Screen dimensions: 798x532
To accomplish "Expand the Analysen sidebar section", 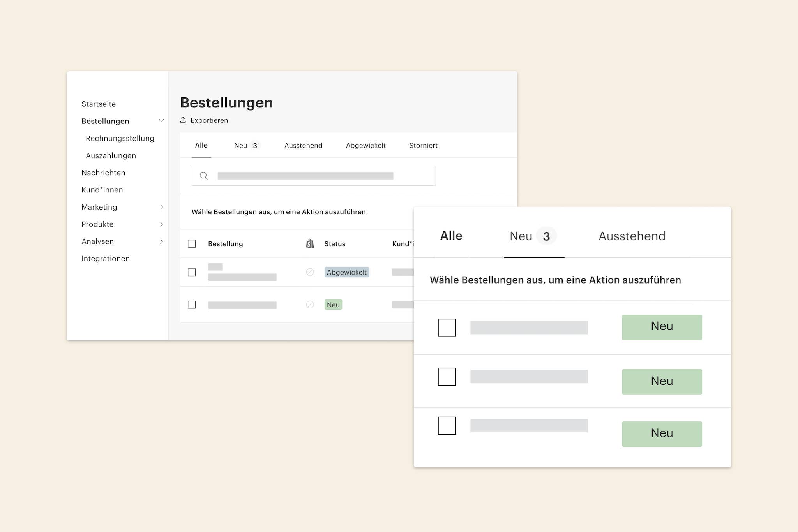I will [161, 241].
